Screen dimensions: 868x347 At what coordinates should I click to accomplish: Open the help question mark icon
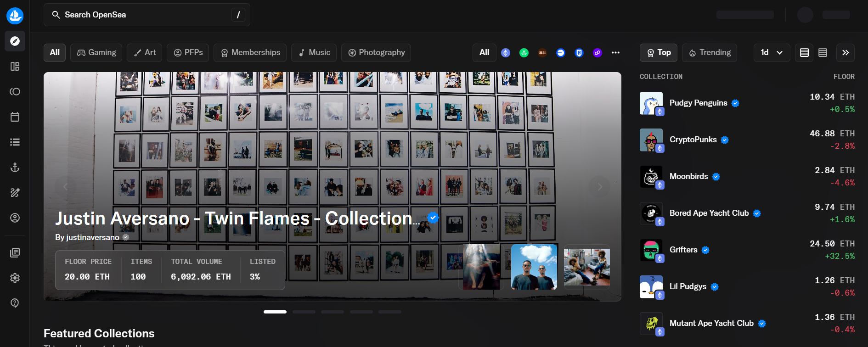click(x=15, y=303)
